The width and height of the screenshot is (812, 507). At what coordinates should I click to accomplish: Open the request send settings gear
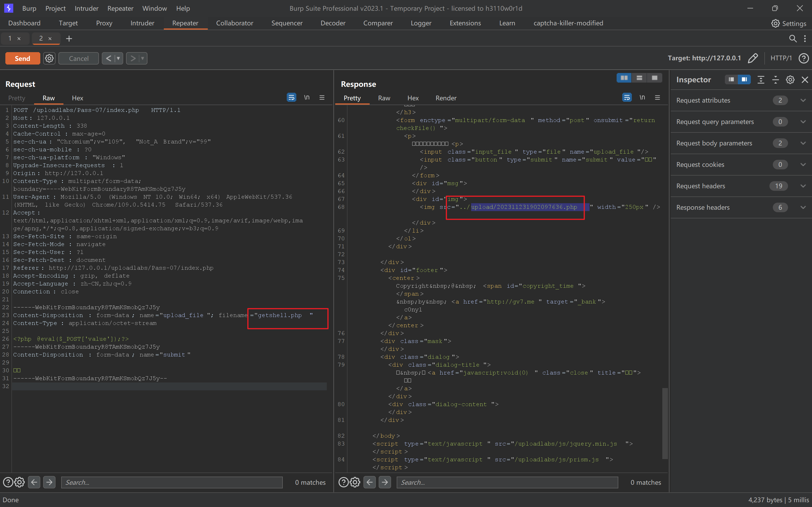[49, 58]
